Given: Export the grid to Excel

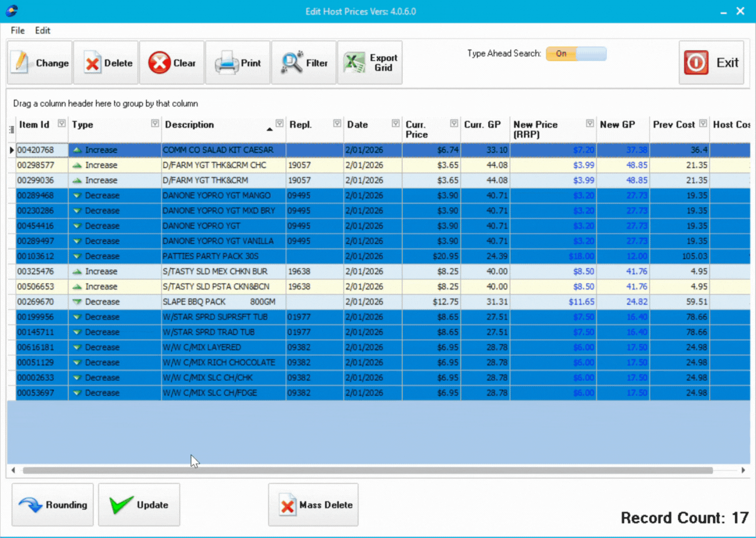Looking at the screenshot, I should [x=370, y=62].
